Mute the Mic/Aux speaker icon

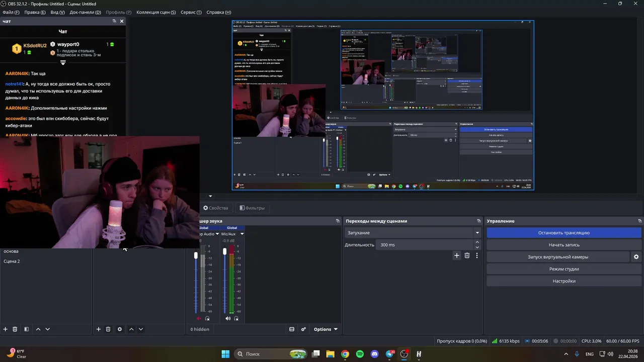point(228,318)
